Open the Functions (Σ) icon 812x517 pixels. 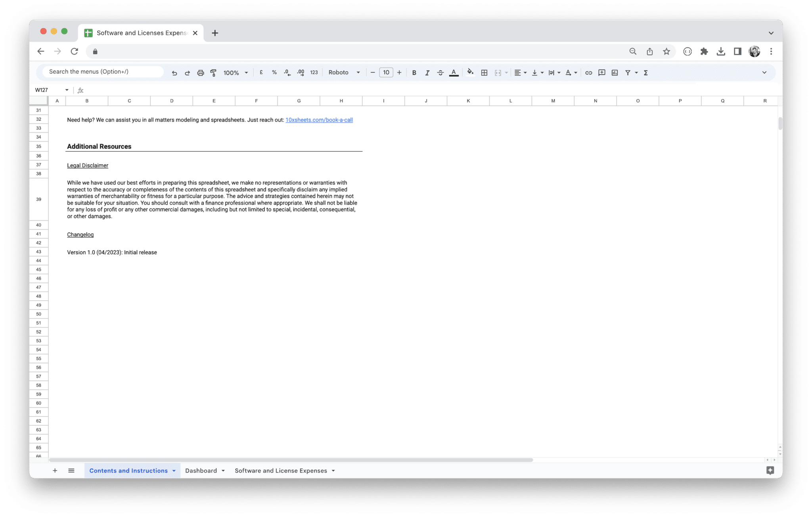pyautogui.click(x=645, y=73)
